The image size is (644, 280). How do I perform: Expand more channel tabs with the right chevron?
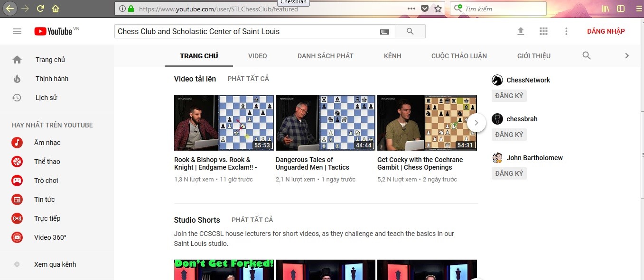click(627, 56)
